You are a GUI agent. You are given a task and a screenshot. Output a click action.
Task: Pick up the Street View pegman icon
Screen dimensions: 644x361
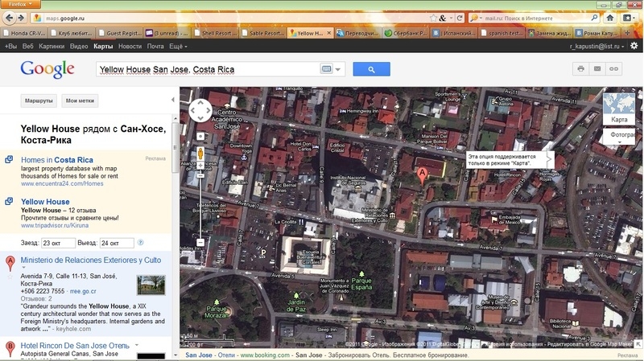(200, 154)
